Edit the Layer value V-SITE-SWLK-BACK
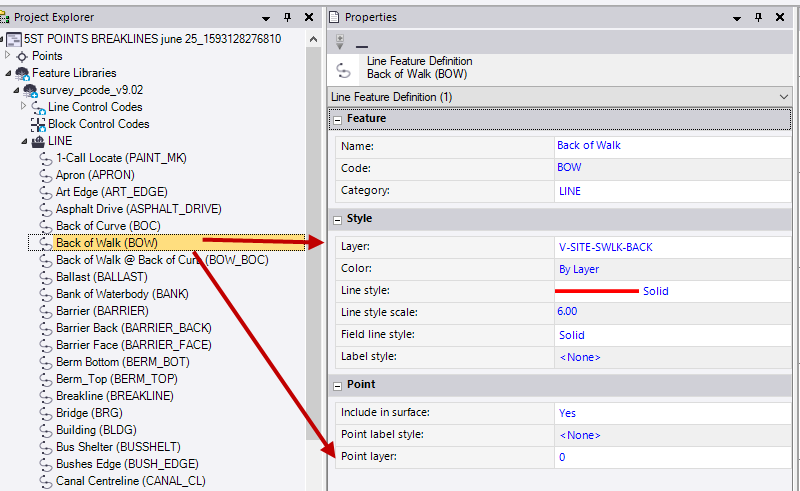The height and width of the screenshot is (491, 800). click(x=606, y=247)
